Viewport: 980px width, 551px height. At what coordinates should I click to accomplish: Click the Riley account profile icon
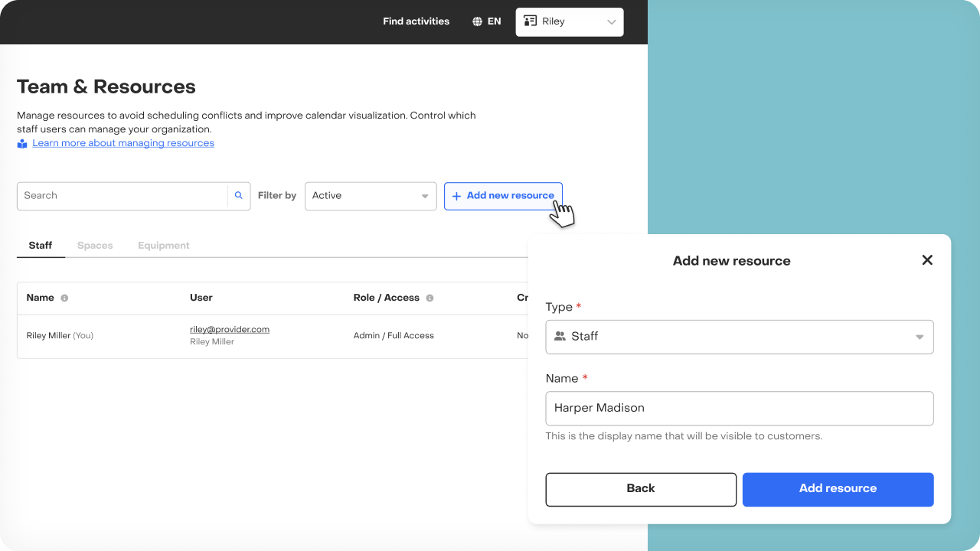pyautogui.click(x=530, y=21)
